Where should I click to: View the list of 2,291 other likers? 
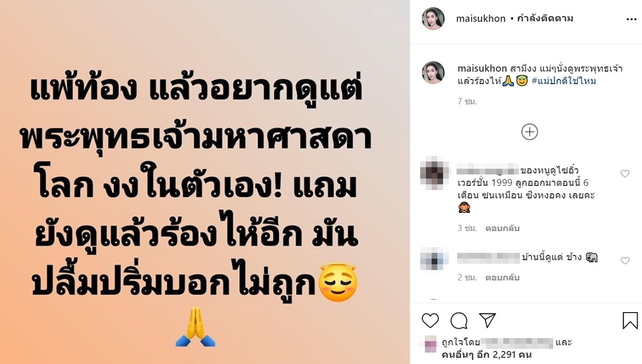[487, 355]
